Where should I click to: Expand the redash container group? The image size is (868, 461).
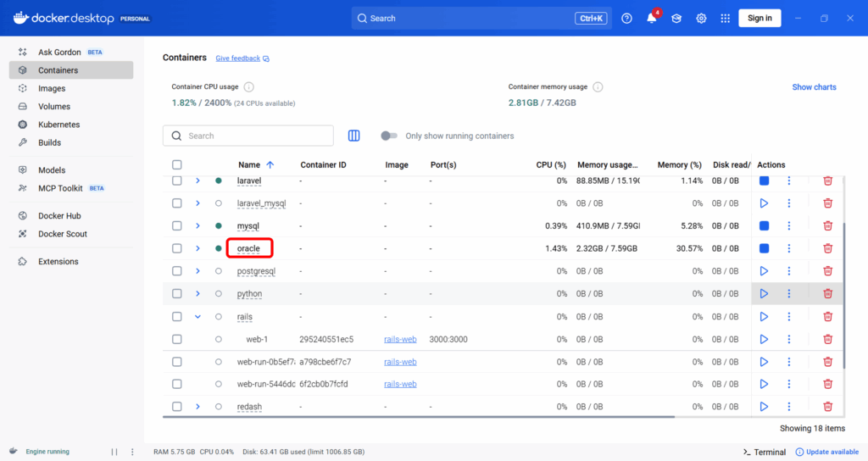point(198,407)
